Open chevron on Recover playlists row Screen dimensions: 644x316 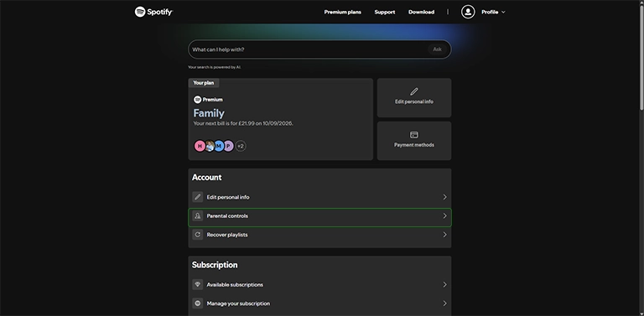pyautogui.click(x=444, y=235)
